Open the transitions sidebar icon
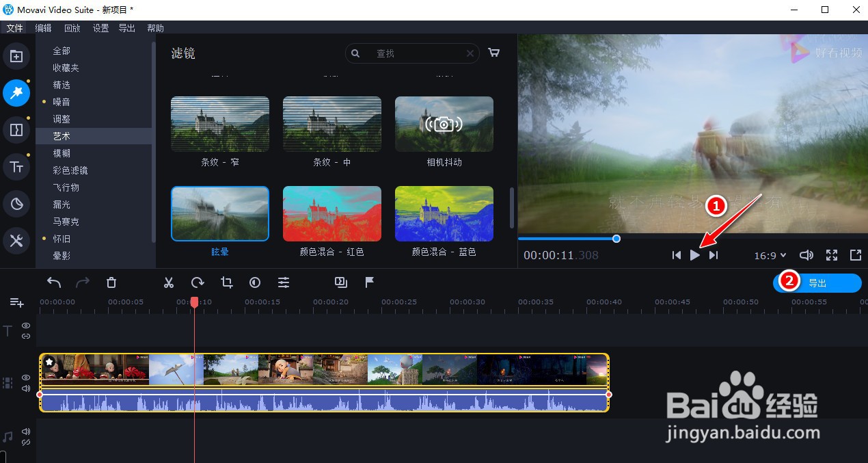This screenshot has width=868, height=463. (16, 129)
